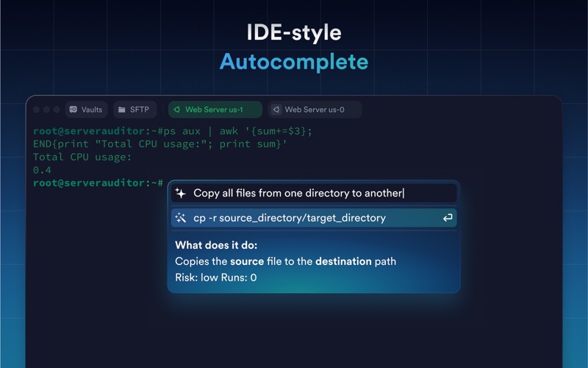Click the 'What does it do:' heading
The width and height of the screenshot is (588, 368).
[216, 245]
